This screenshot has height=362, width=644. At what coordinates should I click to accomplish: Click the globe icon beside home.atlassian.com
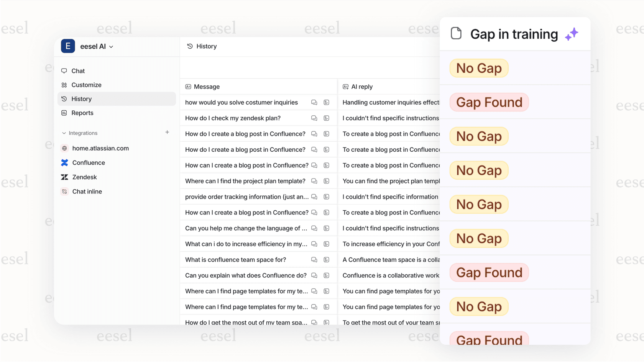coord(64,148)
